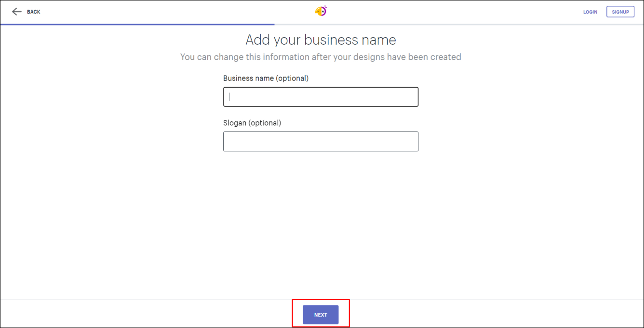The width and height of the screenshot is (644, 328).
Task: Click the BACK label text
Action: pos(34,12)
